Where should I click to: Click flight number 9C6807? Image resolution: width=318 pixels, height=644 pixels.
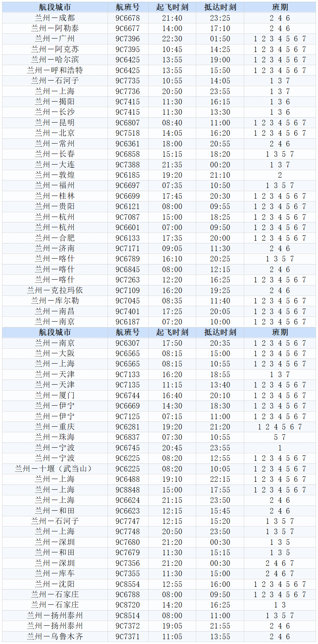(x=128, y=123)
